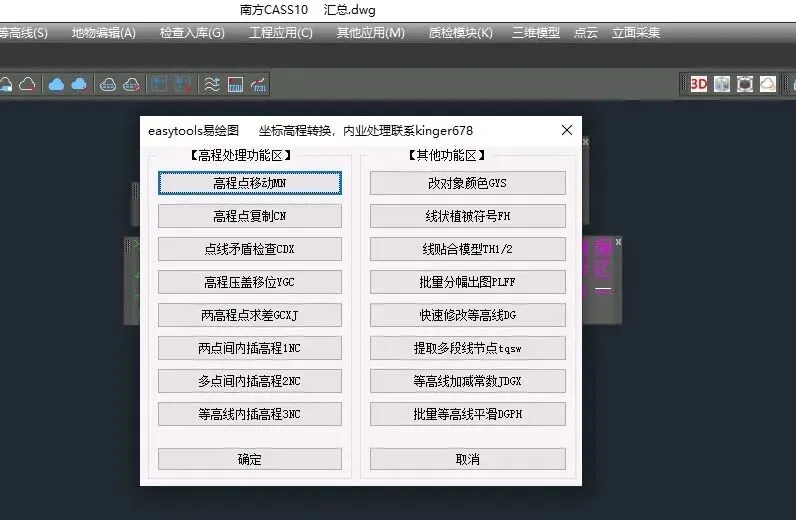Click 等高线内插高程3NC button
The image size is (796, 520).
250,414
